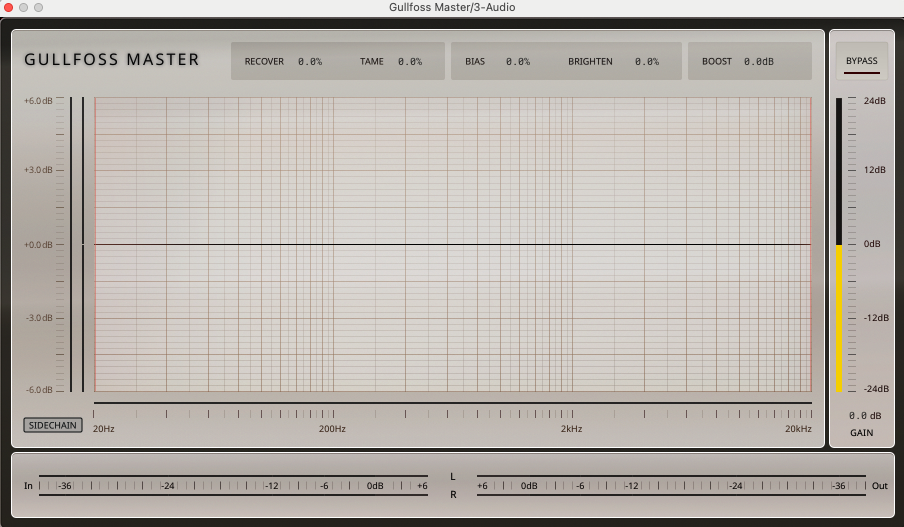Click the TAME percentage value
Image resolution: width=904 pixels, height=527 pixels.
click(410, 62)
